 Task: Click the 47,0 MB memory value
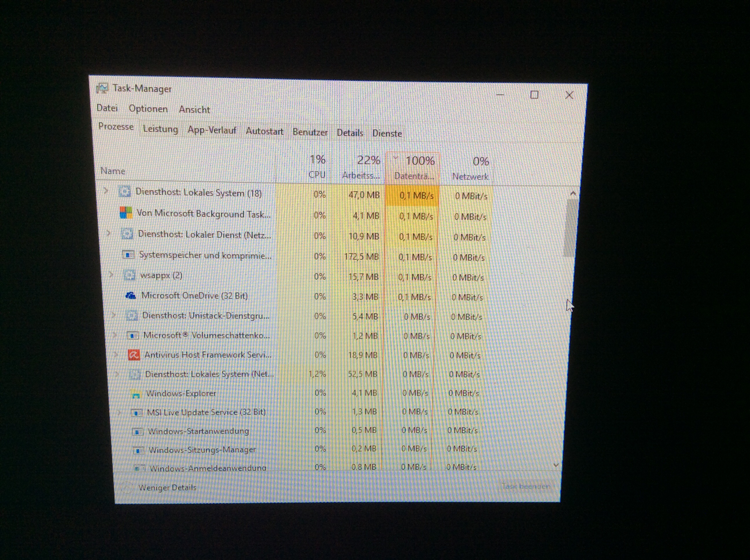(x=364, y=195)
